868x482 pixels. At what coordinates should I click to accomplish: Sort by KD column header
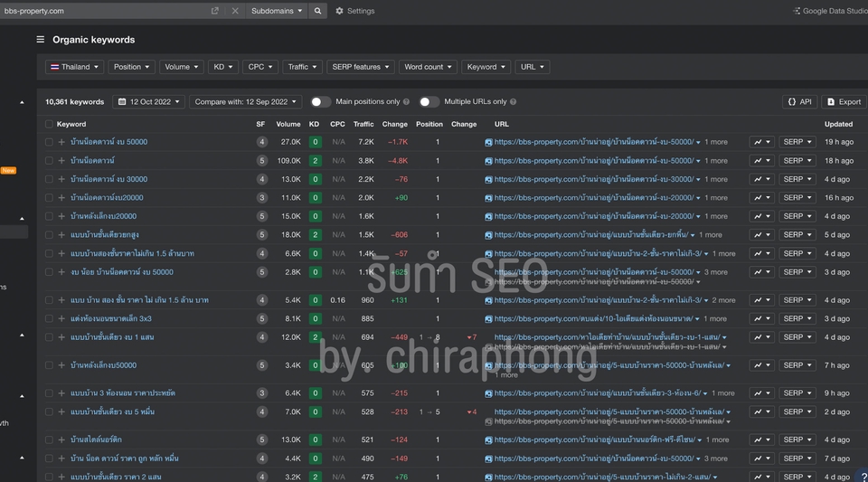pos(314,125)
